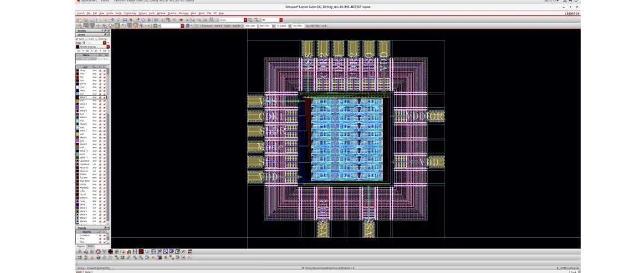
Task: Click the green checkmark icon in second toolbar
Action: (155, 26)
